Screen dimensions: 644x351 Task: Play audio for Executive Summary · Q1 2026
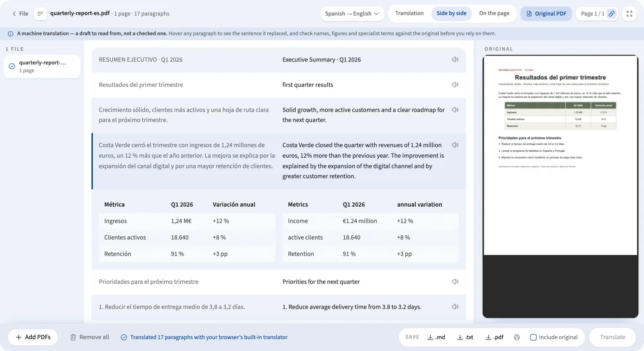(x=455, y=60)
